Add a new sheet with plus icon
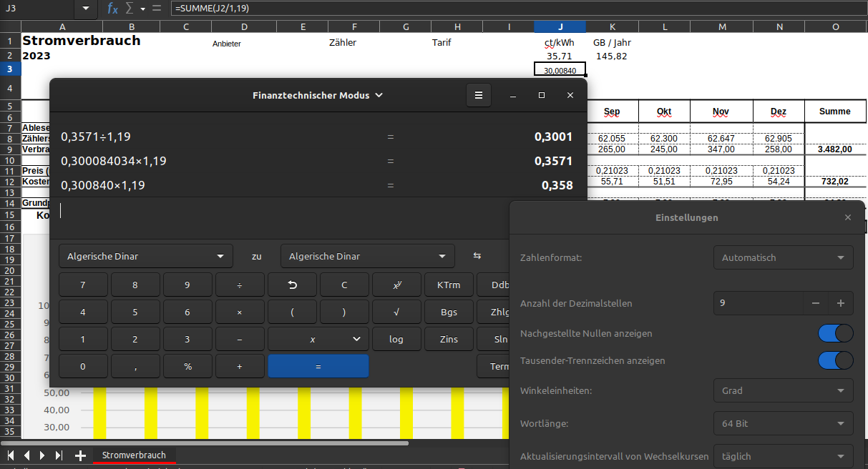The width and height of the screenshot is (868, 469). coord(80,455)
